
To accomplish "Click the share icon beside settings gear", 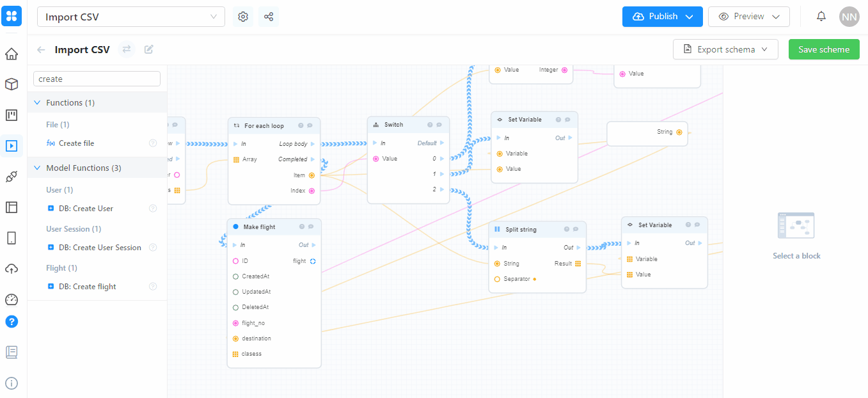I will pyautogui.click(x=269, y=17).
